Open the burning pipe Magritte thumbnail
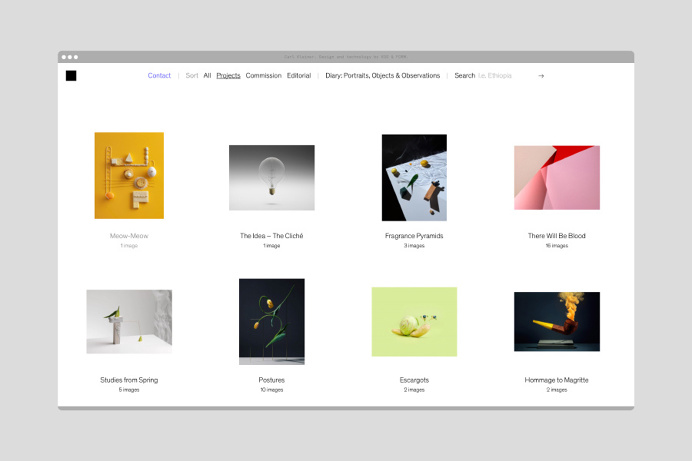The image size is (692, 461). pyautogui.click(x=556, y=321)
